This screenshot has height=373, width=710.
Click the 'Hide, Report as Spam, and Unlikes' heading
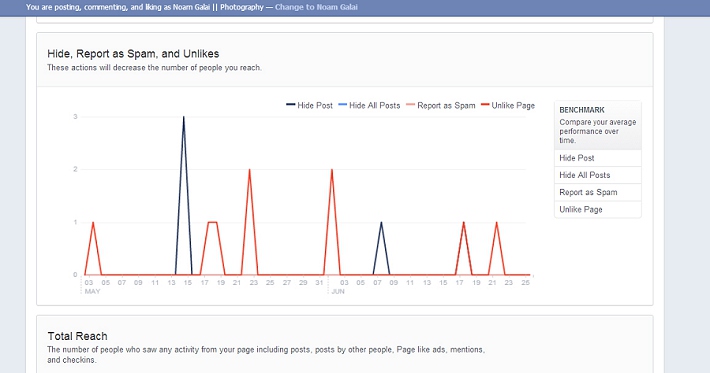(x=133, y=54)
